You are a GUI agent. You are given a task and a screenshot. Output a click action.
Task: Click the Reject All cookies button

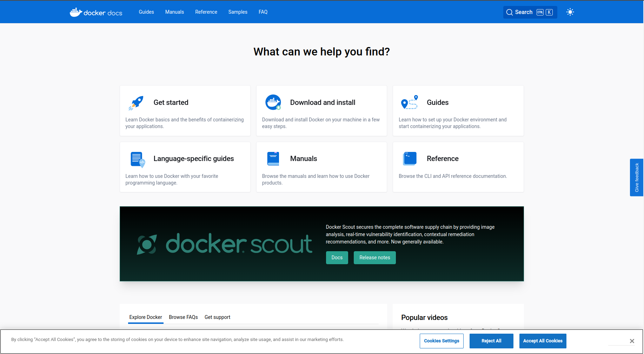click(x=491, y=341)
